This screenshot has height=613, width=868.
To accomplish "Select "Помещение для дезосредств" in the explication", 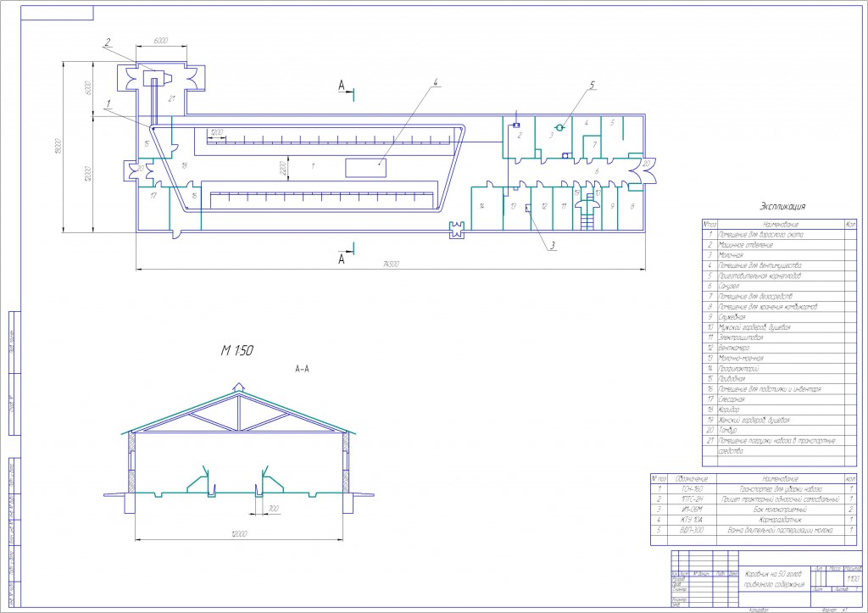I will point(755,296).
